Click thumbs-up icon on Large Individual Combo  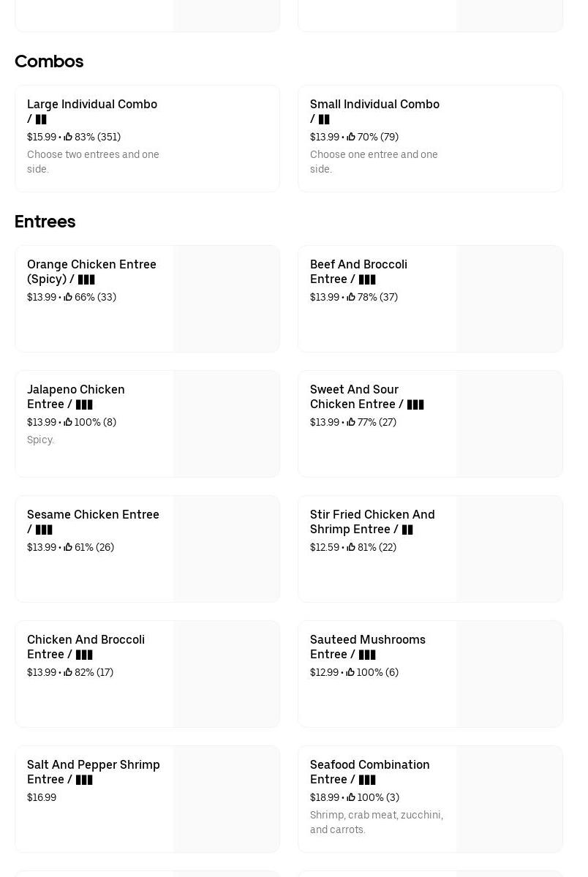68,137
